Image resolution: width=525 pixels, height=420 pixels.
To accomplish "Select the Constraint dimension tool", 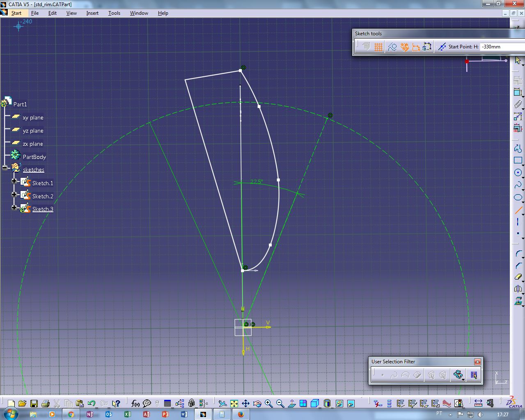I will pyautogui.click(x=518, y=92).
